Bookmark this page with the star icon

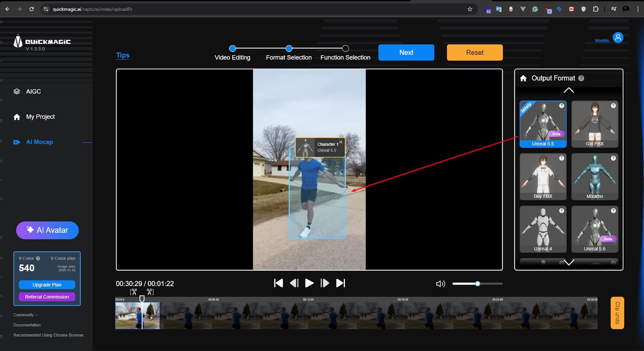tap(470, 9)
